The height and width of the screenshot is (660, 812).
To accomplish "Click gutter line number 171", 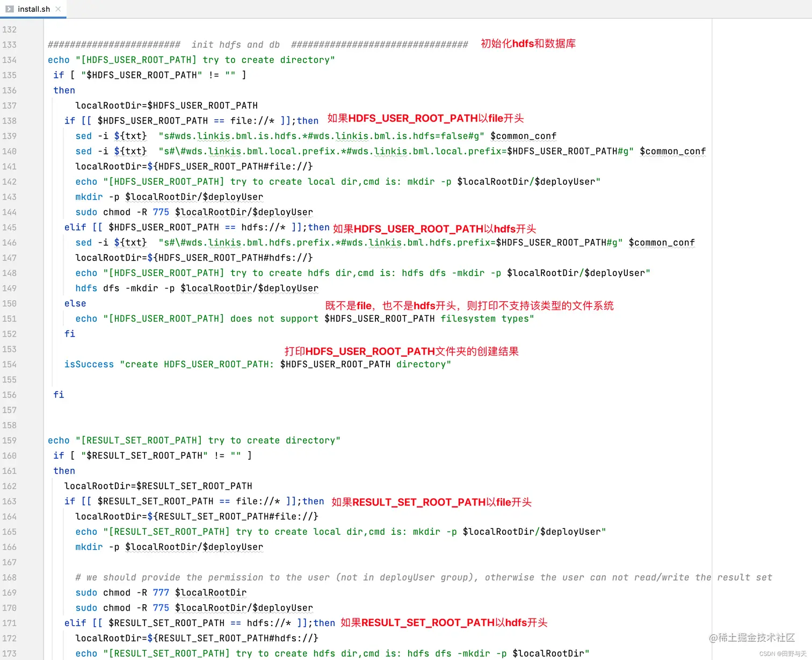I will (x=9, y=623).
